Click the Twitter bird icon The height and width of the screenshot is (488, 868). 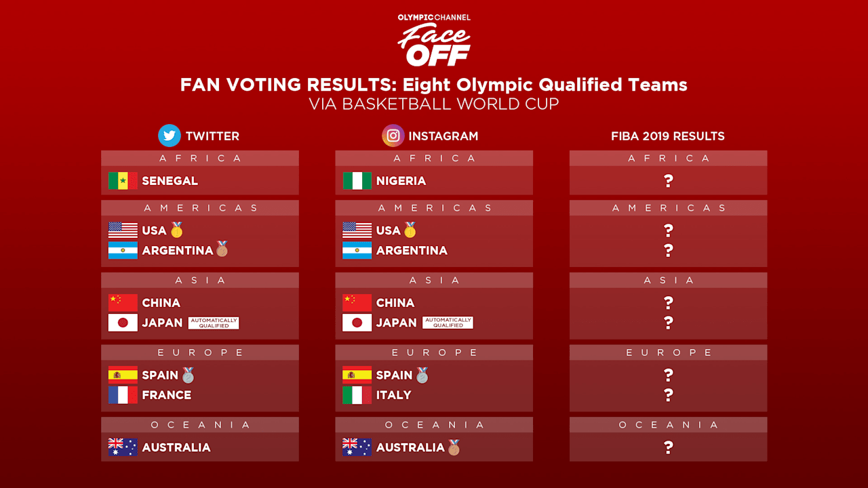pyautogui.click(x=170, y=136)
